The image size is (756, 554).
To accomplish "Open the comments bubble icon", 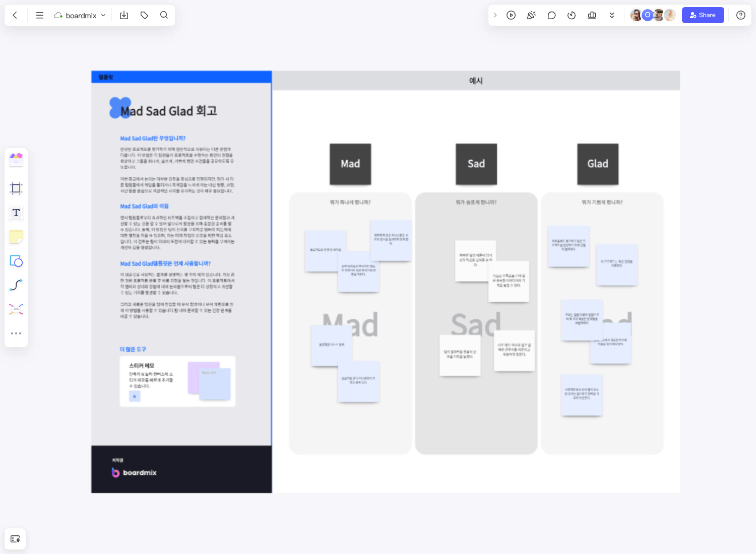I will 551,15.
